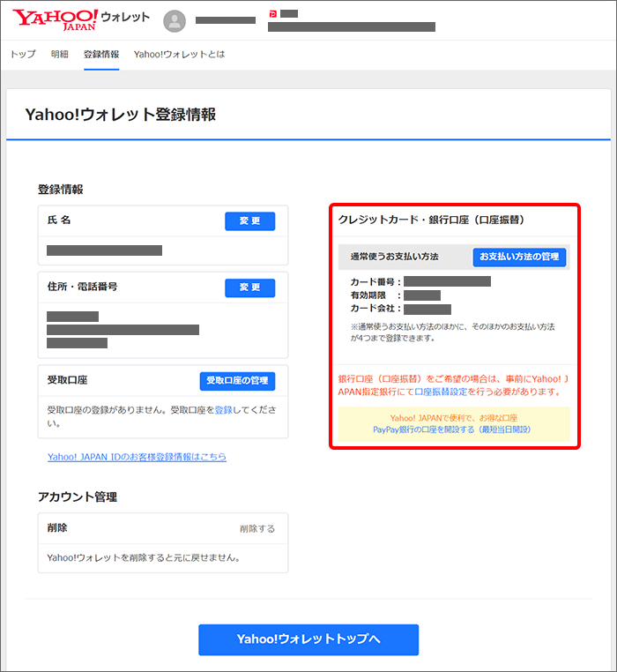The width and height of the screenshot is (617, 672).
Task: Click the Yahoo!ウォレットトップへ button
Action: click(x=308, y=639)
